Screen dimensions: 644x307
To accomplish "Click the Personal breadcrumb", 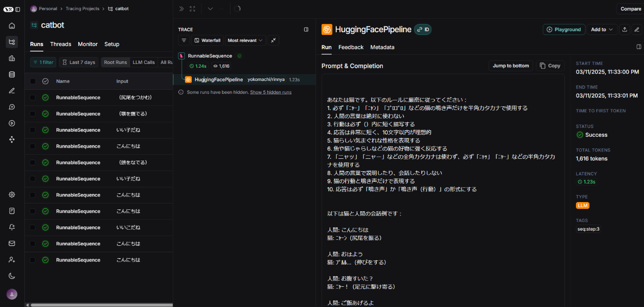I will click(x=48, y=9).
